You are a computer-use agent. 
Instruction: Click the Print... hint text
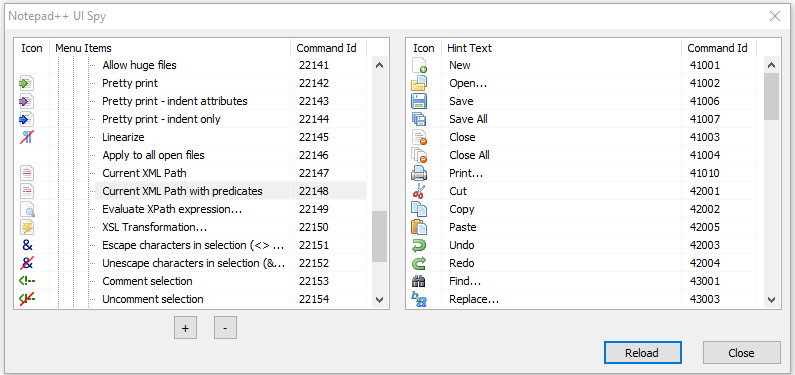coord(466,173)
